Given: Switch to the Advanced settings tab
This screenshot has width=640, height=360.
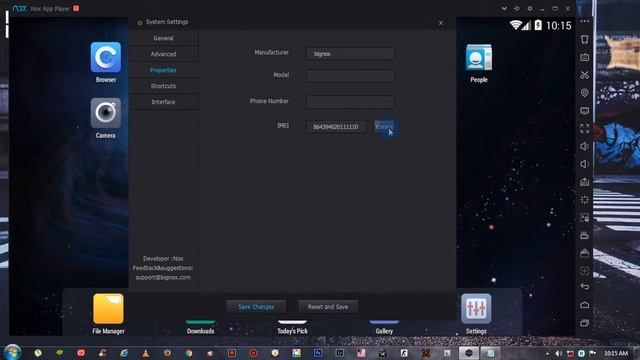Looking at the screenshot, I should pyautogui.click(x=163, y=54).
